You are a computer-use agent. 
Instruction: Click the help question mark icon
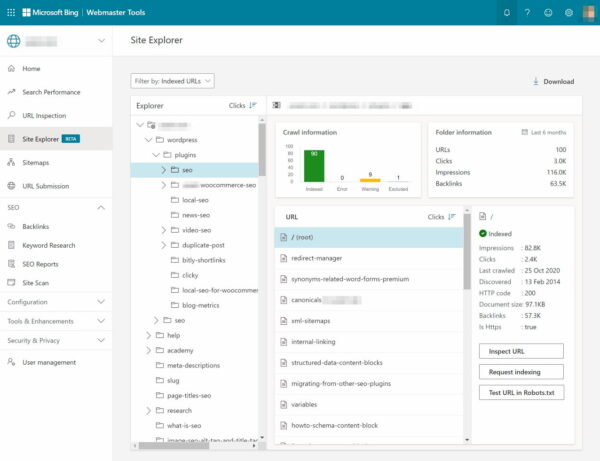tap(527, 12)
